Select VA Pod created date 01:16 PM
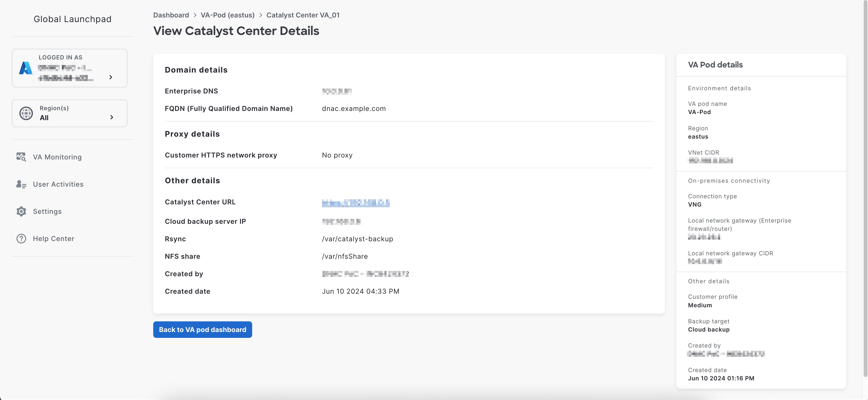The width and height of the screenshot is (868, 400). coord(721,378)
